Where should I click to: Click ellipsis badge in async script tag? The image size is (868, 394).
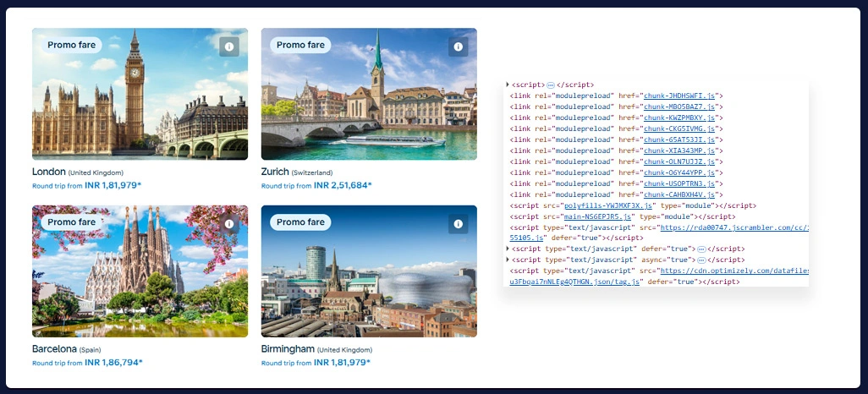(x=701, y=260)
